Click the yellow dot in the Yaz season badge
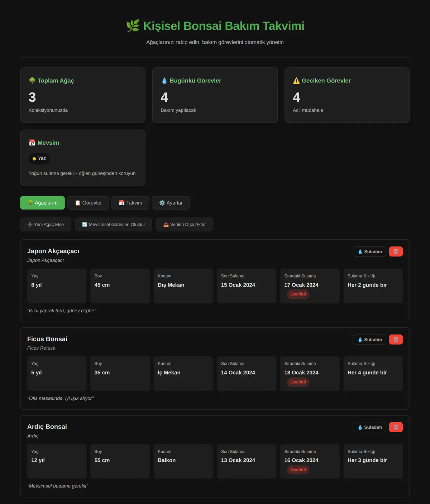 34,159
